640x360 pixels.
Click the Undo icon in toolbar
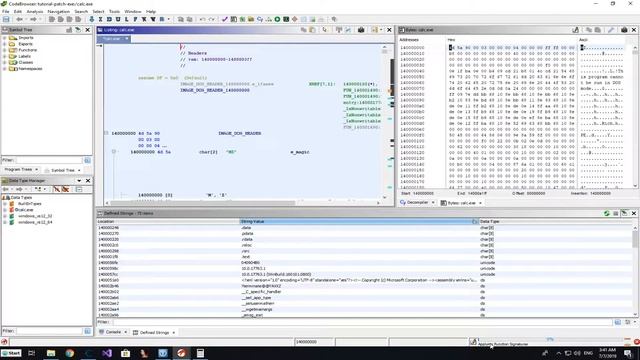(202, 19)
